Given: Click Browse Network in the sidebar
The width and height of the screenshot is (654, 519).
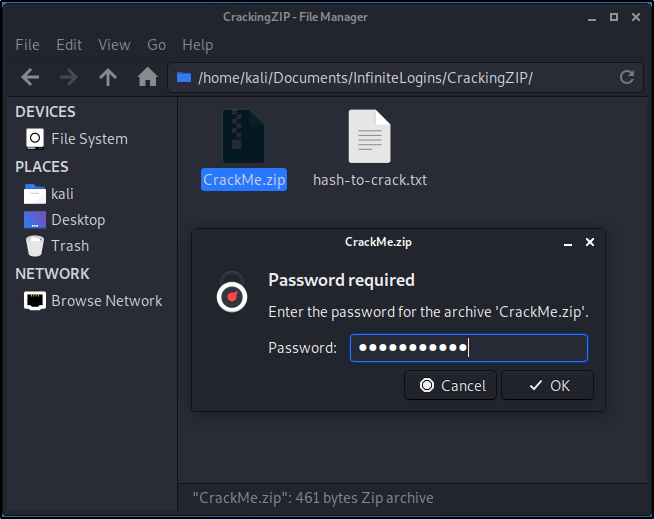Looking at the screenshot, I should (x=106, y=301).
